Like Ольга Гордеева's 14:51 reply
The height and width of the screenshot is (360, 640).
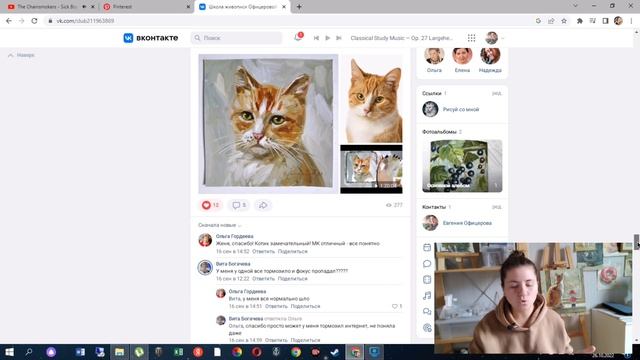(397, 306)
